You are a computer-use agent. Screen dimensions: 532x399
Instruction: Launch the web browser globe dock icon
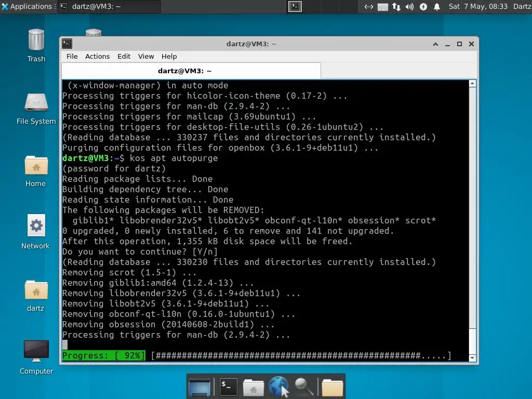278,387
